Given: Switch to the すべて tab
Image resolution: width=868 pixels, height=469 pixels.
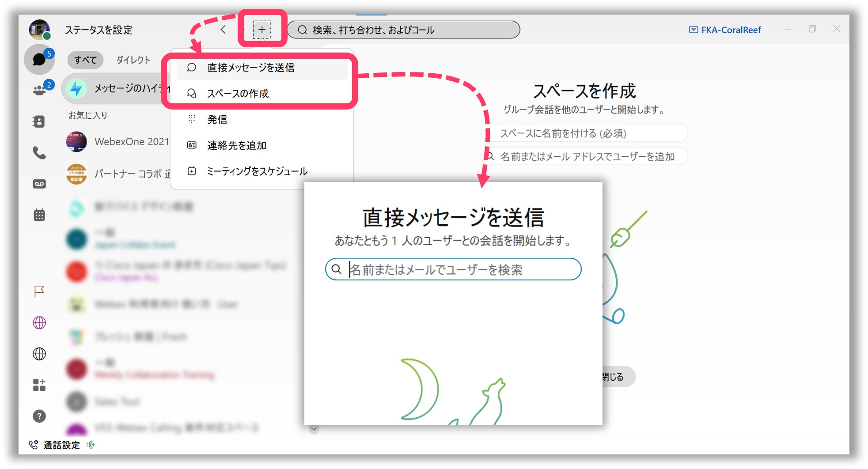Looking at the screenshot, I should point(84,60).
